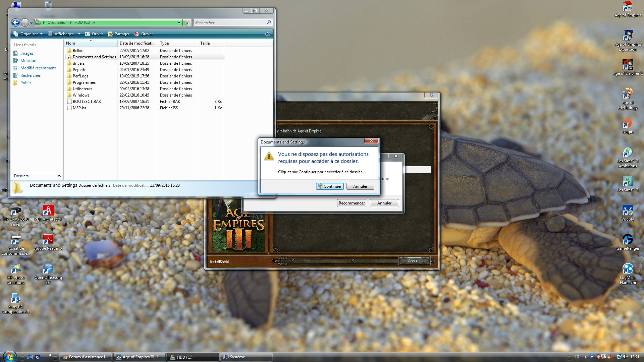
Task: Open the recent pages dropdown next to forward arrow
Action: pyautogui.click(x=32, y=23)
